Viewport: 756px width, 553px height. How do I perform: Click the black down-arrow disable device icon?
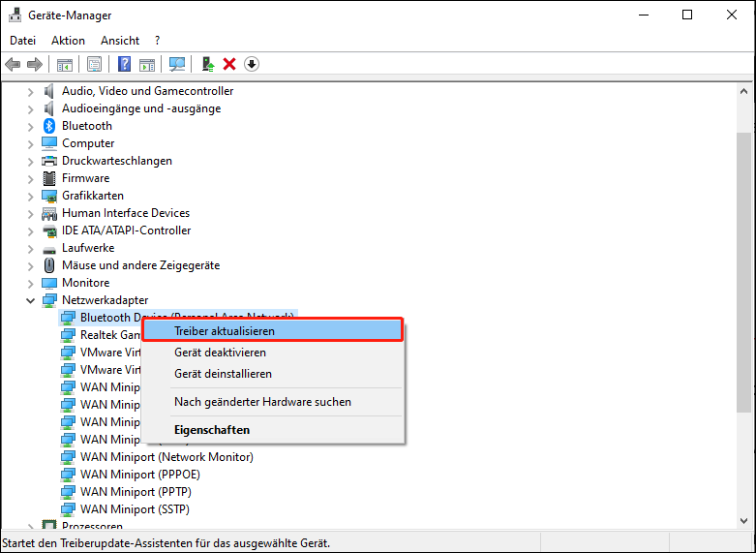click(x=252, y=64)
